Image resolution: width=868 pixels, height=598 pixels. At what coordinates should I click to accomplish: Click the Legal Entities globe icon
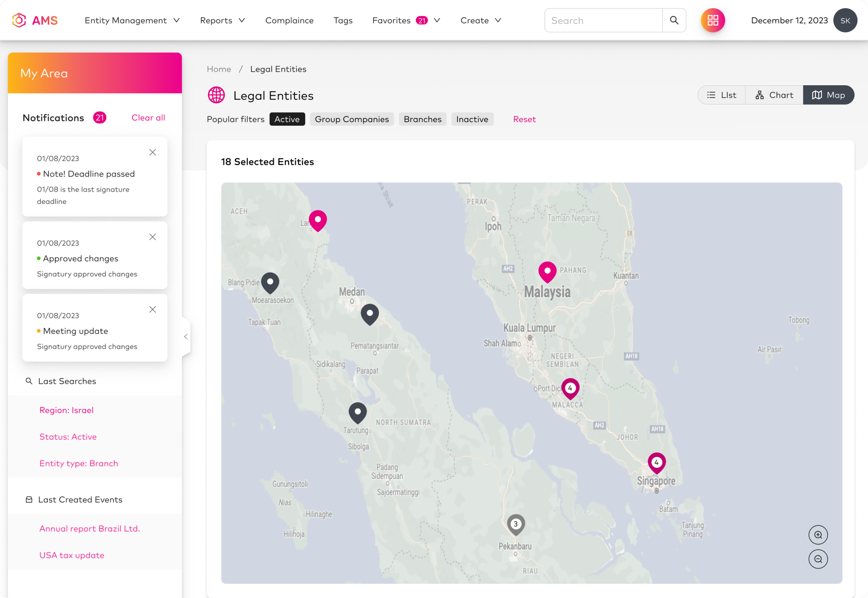(216, 95)
